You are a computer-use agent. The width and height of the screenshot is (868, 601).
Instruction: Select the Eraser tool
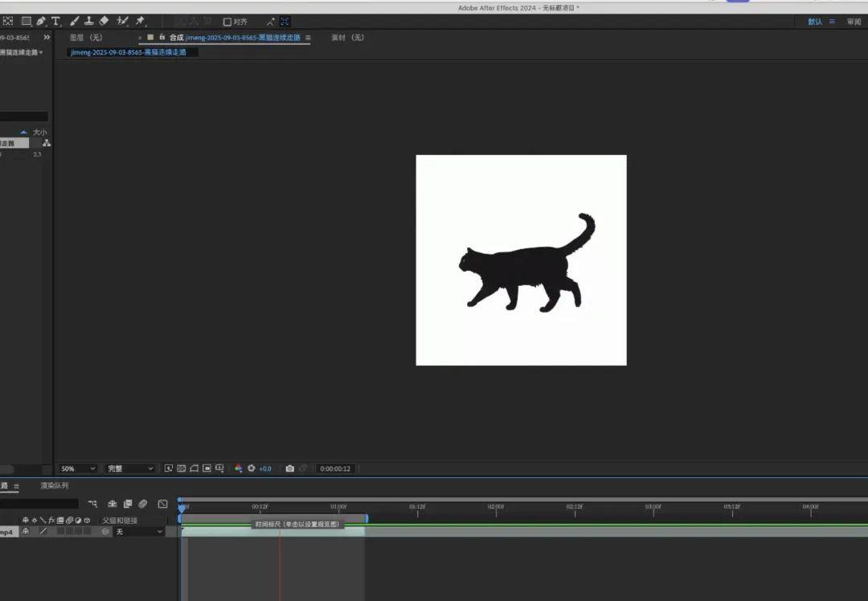coord(104,21)
